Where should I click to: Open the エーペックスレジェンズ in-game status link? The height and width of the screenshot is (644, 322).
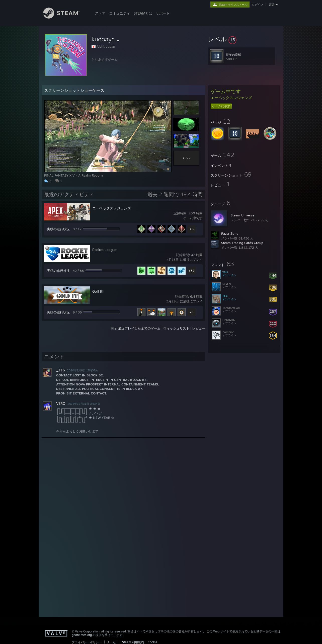[231, 98]
